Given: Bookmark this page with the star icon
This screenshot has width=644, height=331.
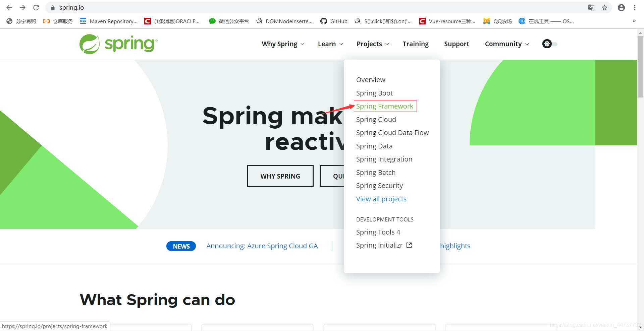Looking at the screenshot, I should click(x=604, y=8).
